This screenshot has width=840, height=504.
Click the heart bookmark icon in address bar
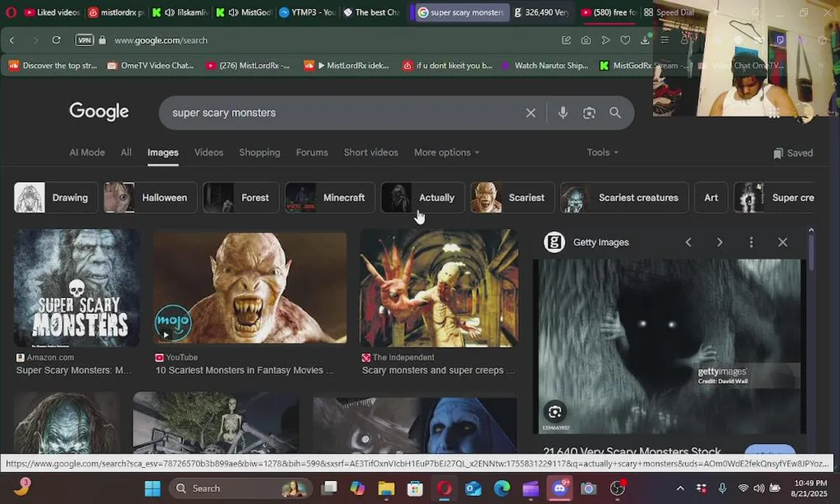tap(625, 41)
